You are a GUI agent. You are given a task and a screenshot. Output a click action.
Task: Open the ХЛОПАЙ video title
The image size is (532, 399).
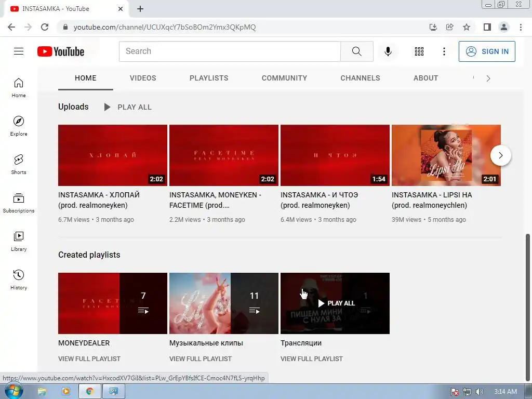99,200
